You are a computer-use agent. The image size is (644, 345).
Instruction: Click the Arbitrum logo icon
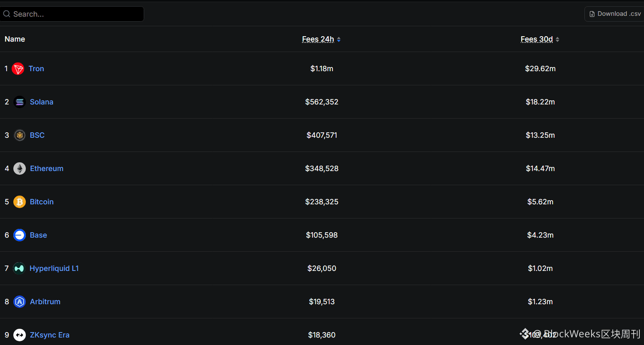click(20, 302)
